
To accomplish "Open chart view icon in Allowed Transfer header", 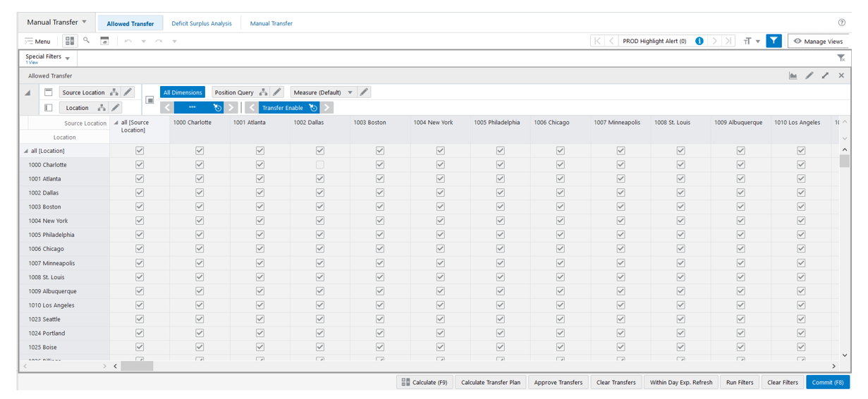I will (793, 75).
